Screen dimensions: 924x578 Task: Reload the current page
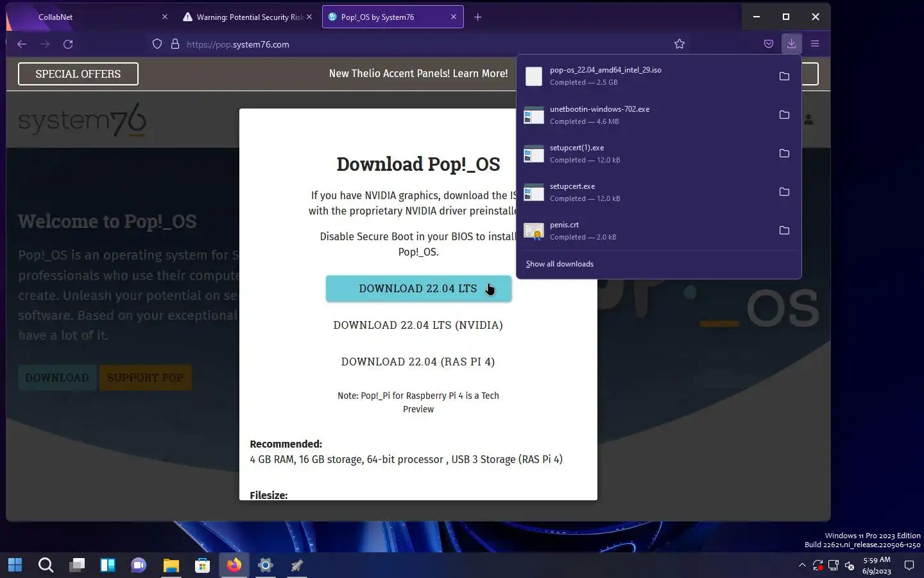(x=68, y=44)
